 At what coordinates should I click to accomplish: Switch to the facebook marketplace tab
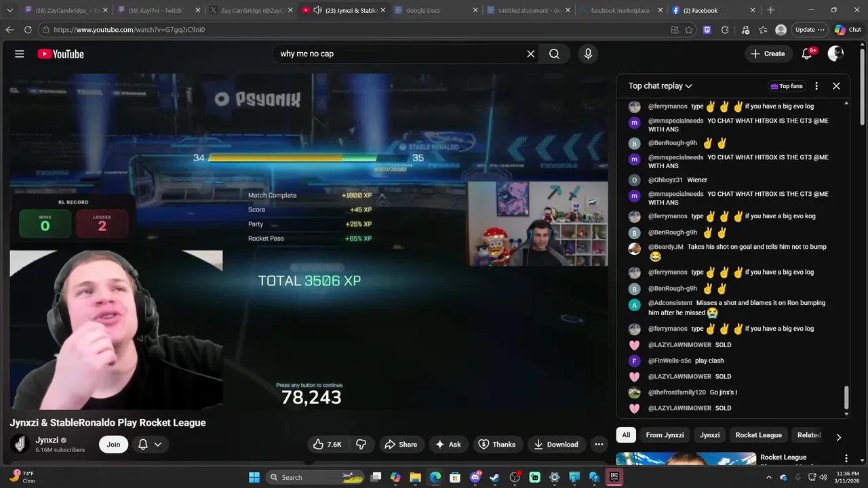[620, 10]
